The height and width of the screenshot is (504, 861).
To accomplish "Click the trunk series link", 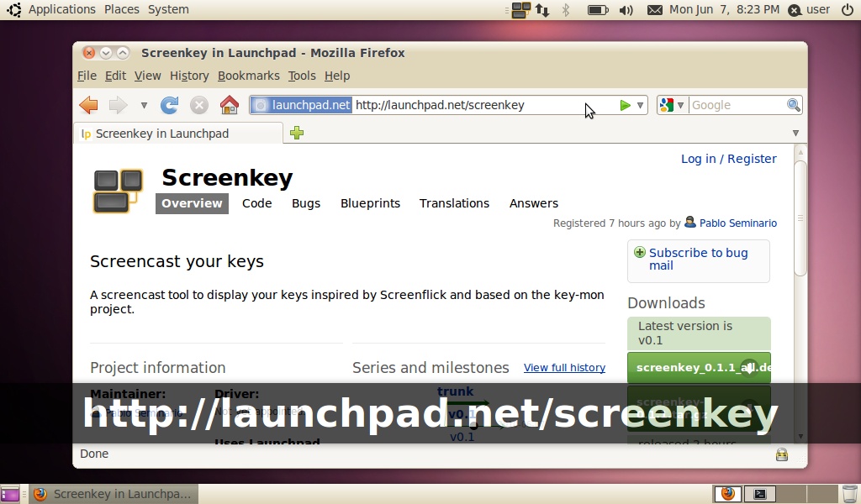I will click(x=455, y=391).
